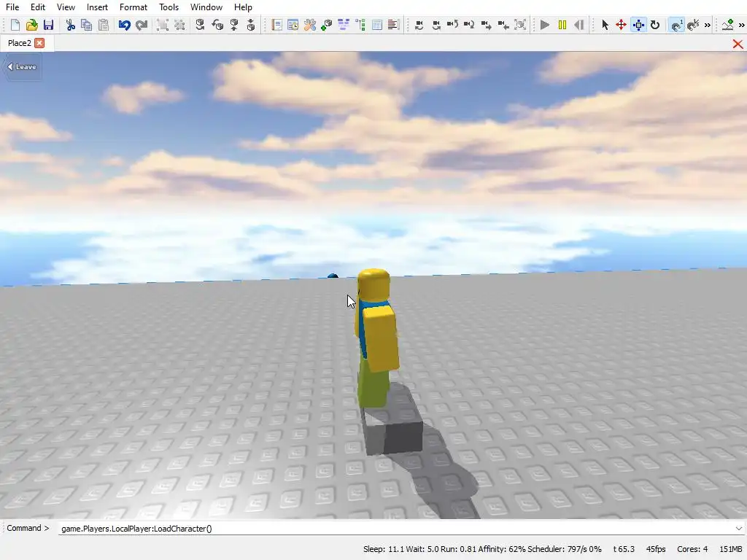
Task: Open the Edit menu
Action: tap(38, 7)
